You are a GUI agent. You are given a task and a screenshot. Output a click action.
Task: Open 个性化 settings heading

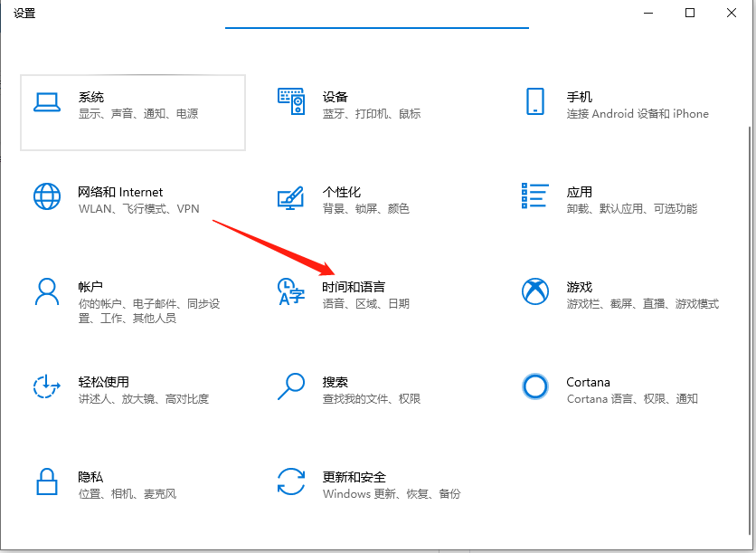click(341, 192)
